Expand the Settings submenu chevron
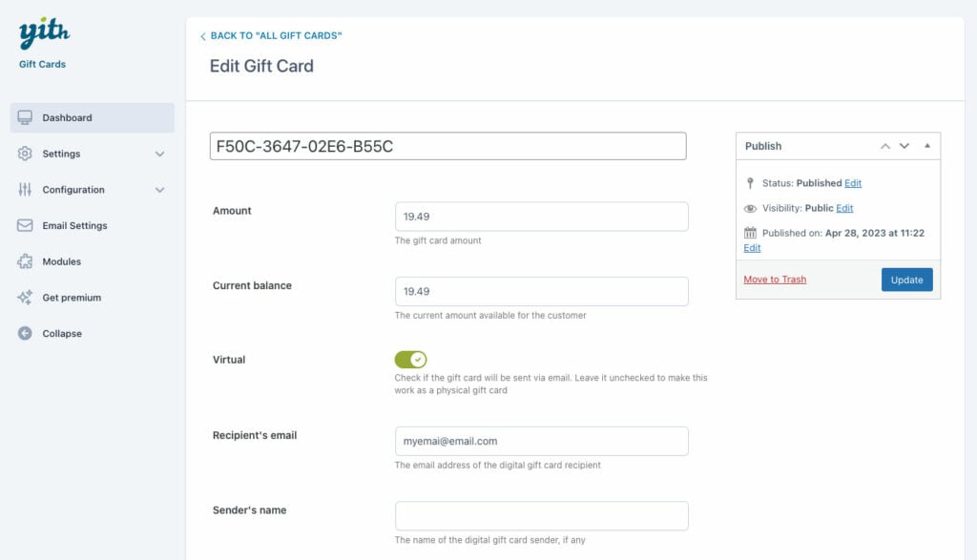977x560 pixels. [160, 154]
